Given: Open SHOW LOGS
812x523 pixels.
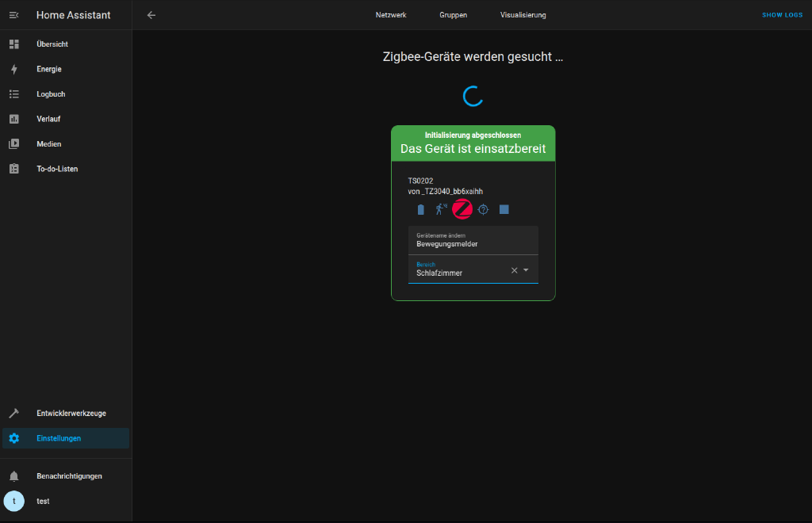Looking at the screenshot, I should click(x=782, y=14).
